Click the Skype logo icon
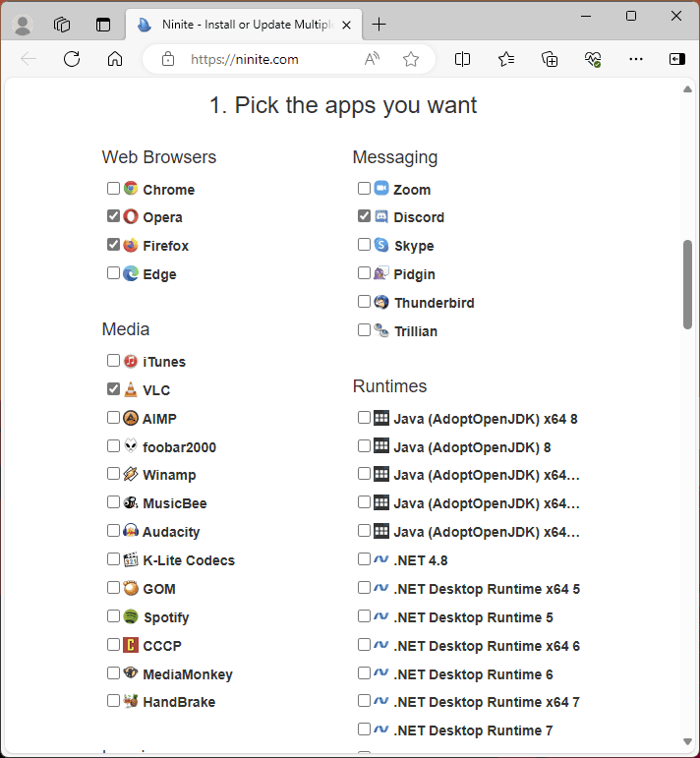Screen dimensions: 700x758 pyautogui.click(x=381, y=245)
